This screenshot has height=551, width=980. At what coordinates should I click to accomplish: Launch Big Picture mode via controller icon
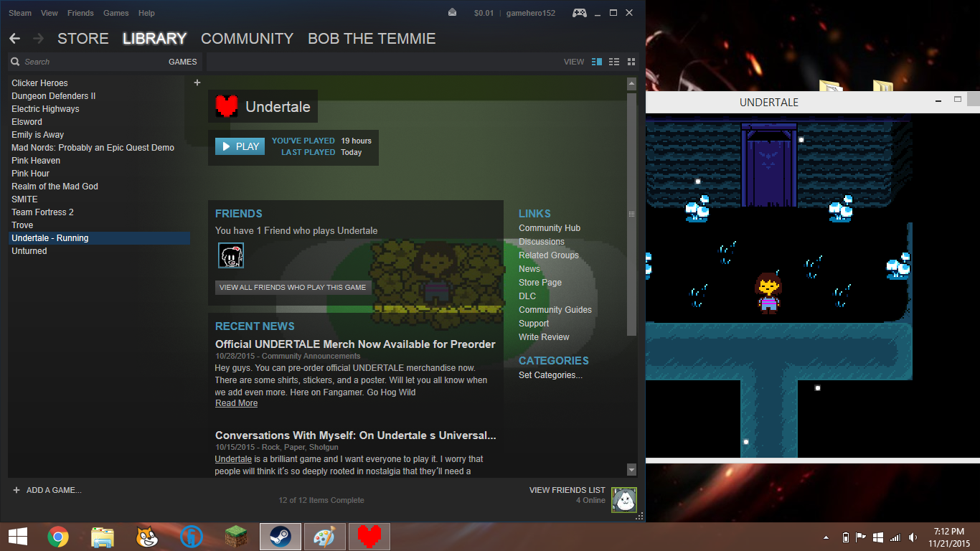coord(579,12)
